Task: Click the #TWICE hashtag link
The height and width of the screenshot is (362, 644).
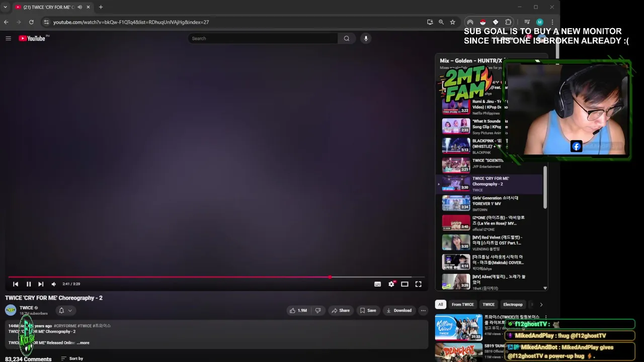Action: (85, 326)
